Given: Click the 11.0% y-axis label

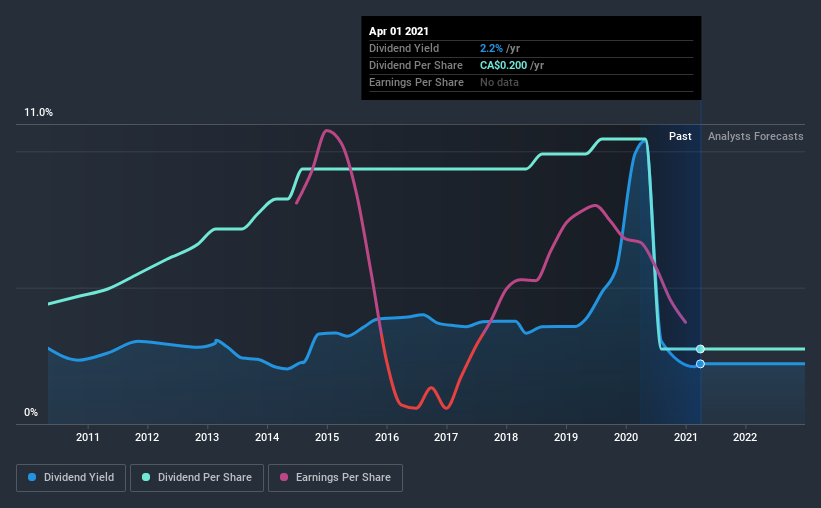Looking at the screenshot, I should 38,113.
